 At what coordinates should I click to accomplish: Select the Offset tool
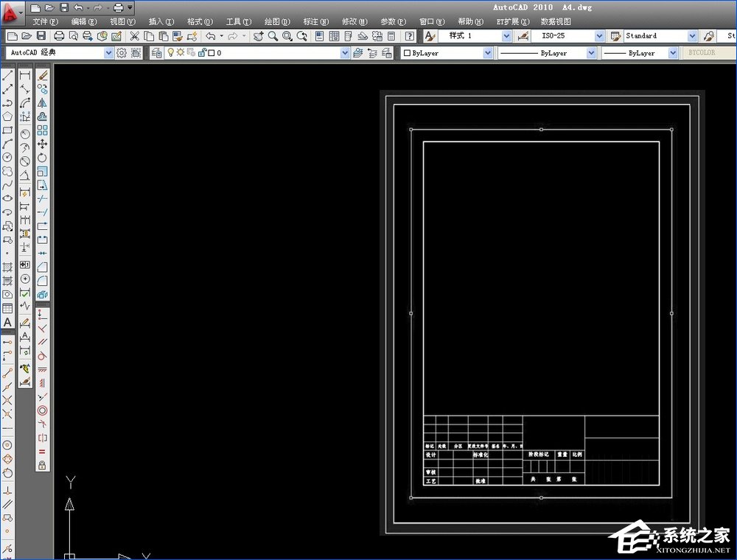[42, 116]
